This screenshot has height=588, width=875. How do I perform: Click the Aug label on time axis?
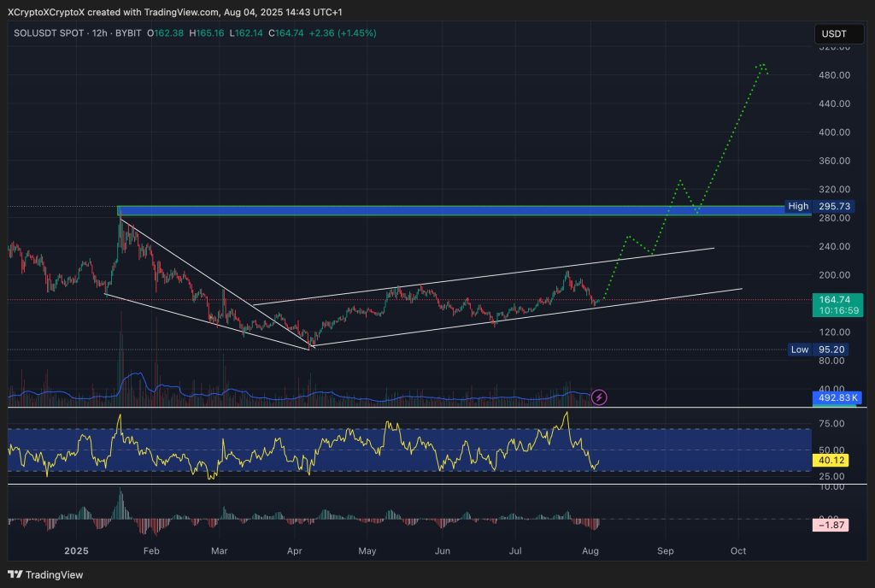point(591,551)
